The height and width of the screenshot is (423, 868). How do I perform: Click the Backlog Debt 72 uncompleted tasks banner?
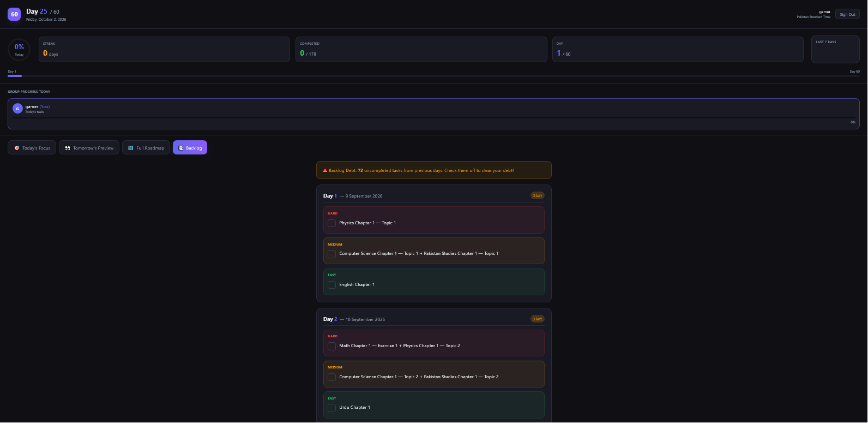click(x=434, y=170)
